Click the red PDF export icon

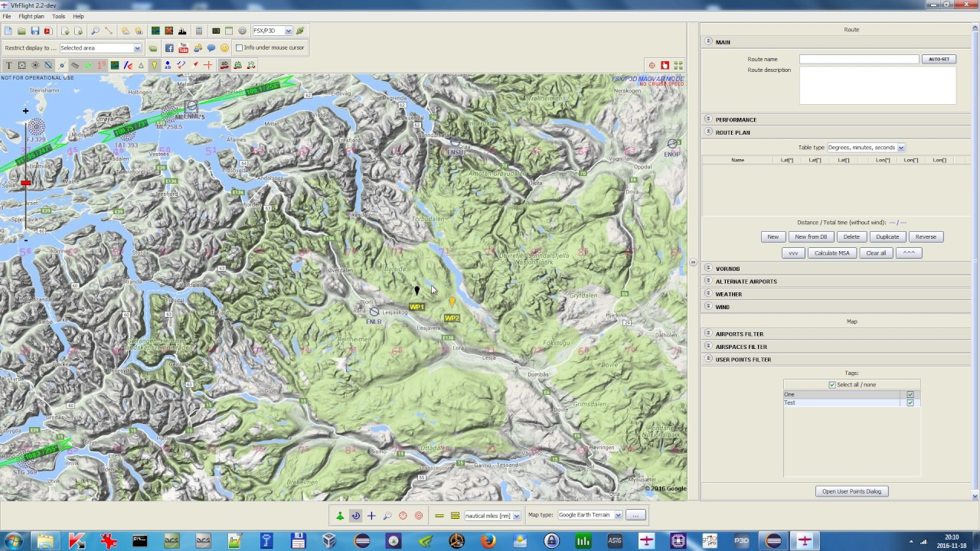(48, 31)
